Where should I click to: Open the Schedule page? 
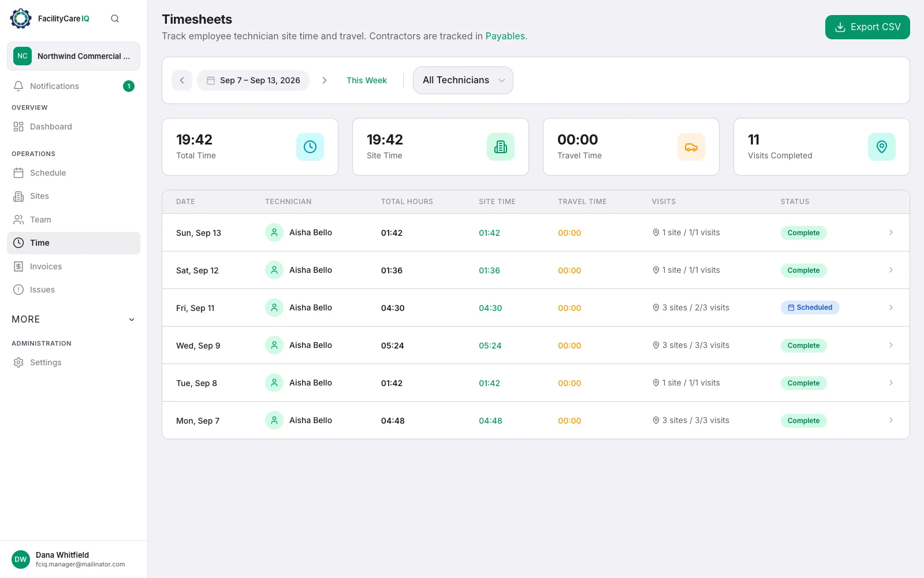(x=73, y=173)
